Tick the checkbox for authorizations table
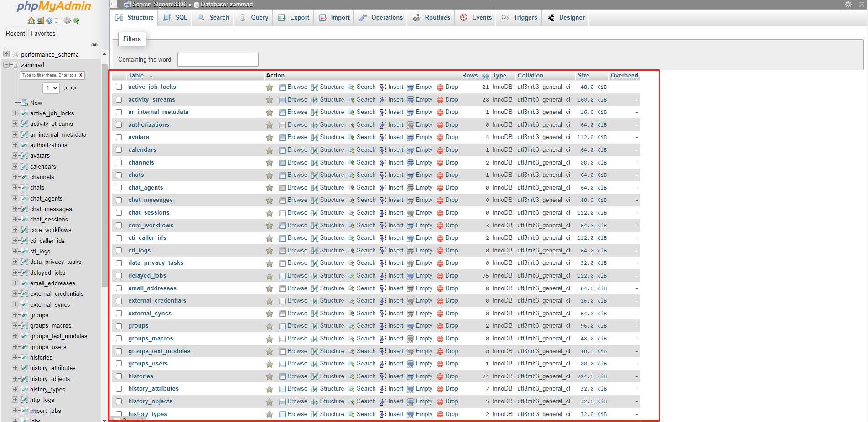The width and height of the screenshot is (868, 422). point(119,125)
